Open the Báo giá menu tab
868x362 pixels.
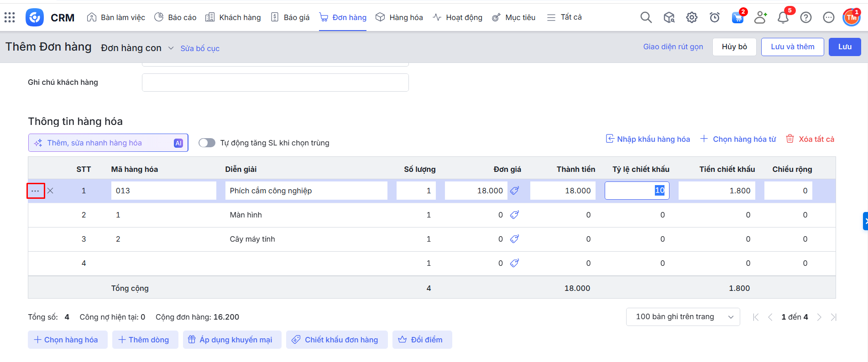pos(290,17)
